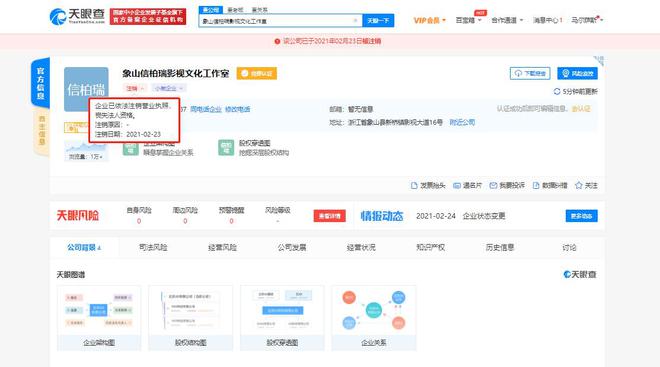Open the 合作通道 dropdown menu
The image size is (660, 367).
(x=507, y=20)
